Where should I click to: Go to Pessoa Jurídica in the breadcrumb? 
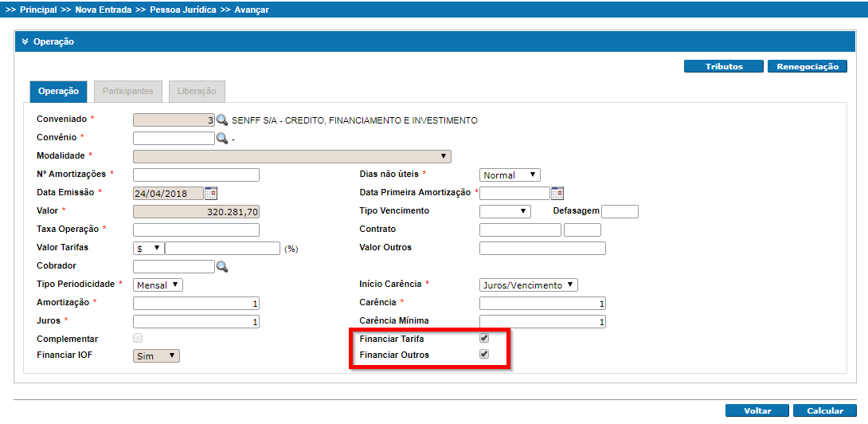tap(183, 10)
